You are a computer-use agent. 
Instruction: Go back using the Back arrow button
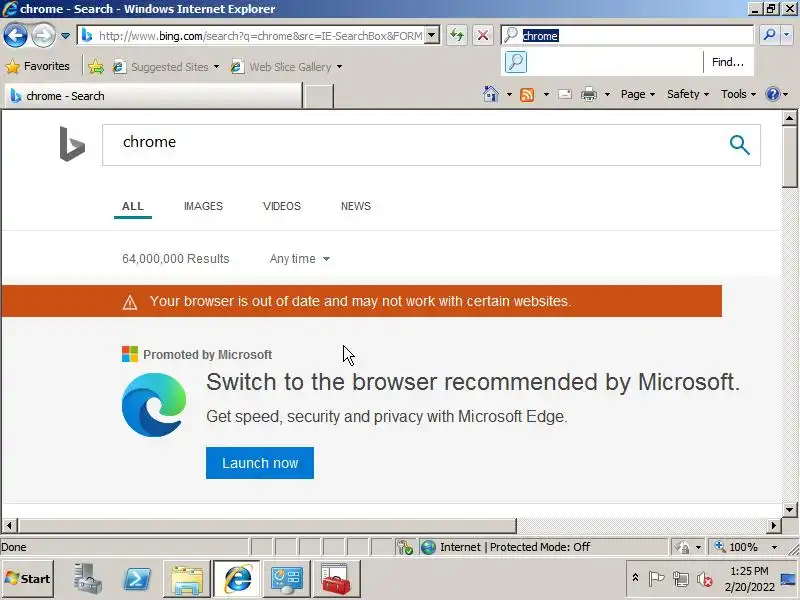pyautogui.click(x=15, y=36)
